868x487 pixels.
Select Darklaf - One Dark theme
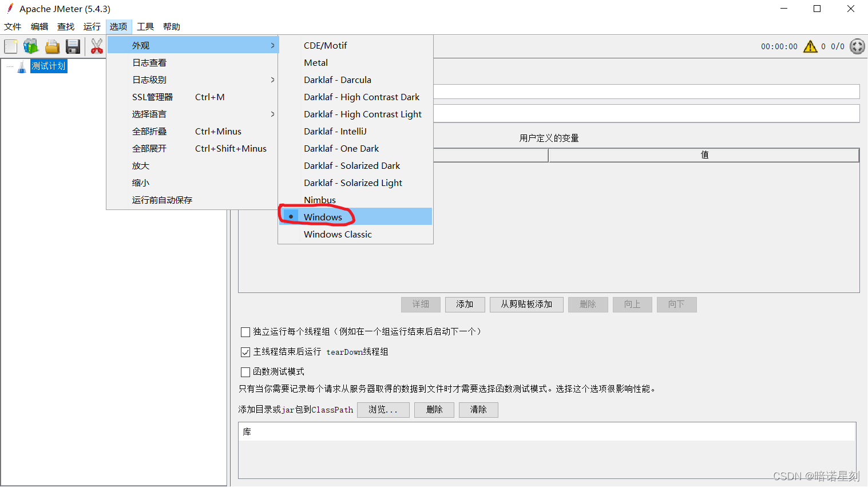coord(355,148)
